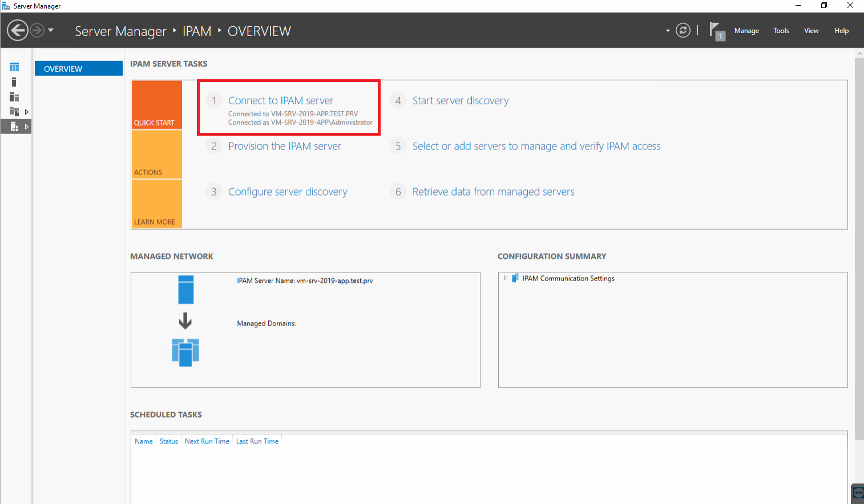Select IPAM Communication Settings item

pyautogui.click(x=568, y=278)
